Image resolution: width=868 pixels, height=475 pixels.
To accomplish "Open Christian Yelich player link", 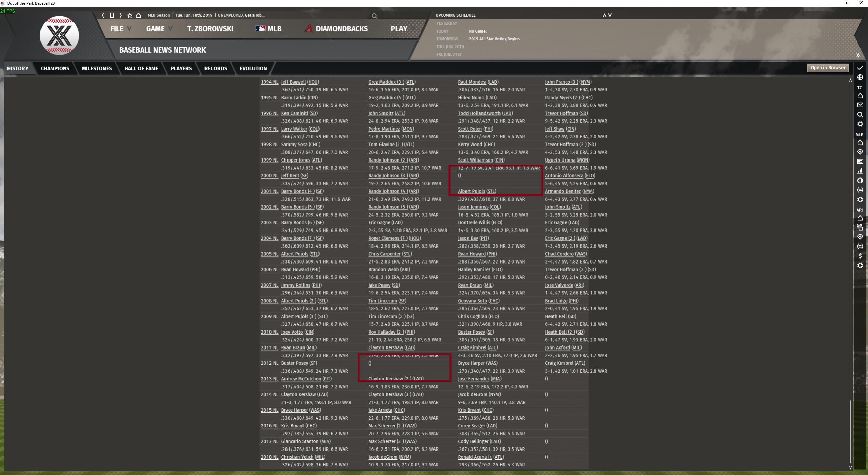I will coord(297,457).
